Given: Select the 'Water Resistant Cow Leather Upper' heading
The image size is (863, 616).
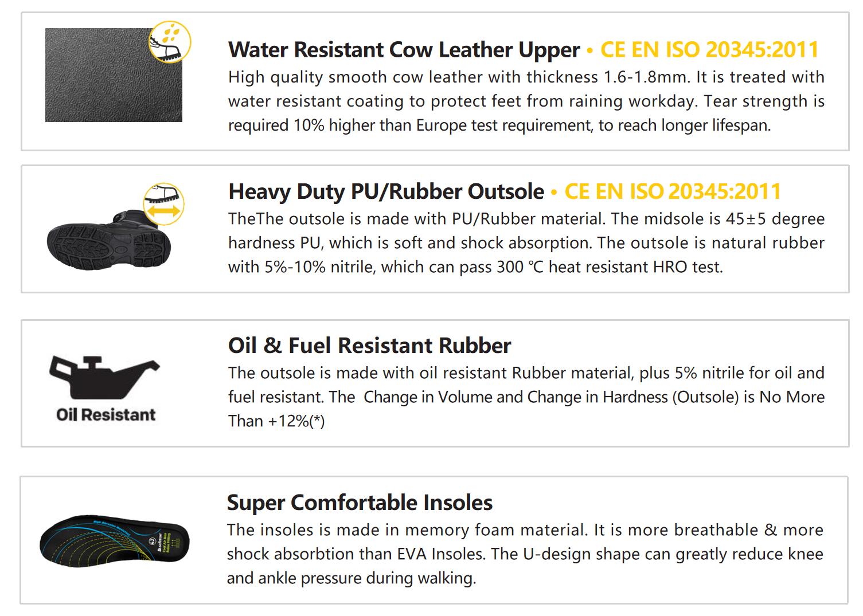Looking at the screenshot, I should (x=404, y=50).
